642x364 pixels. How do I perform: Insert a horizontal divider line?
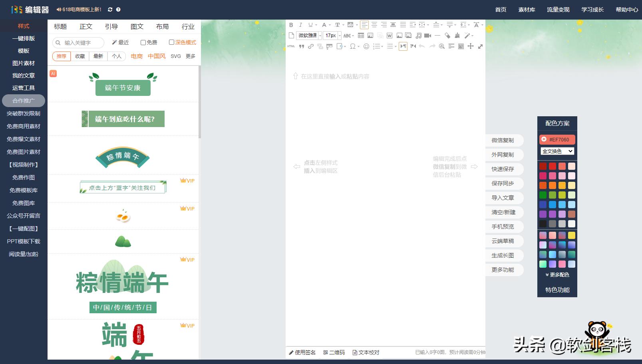point(437,36)
